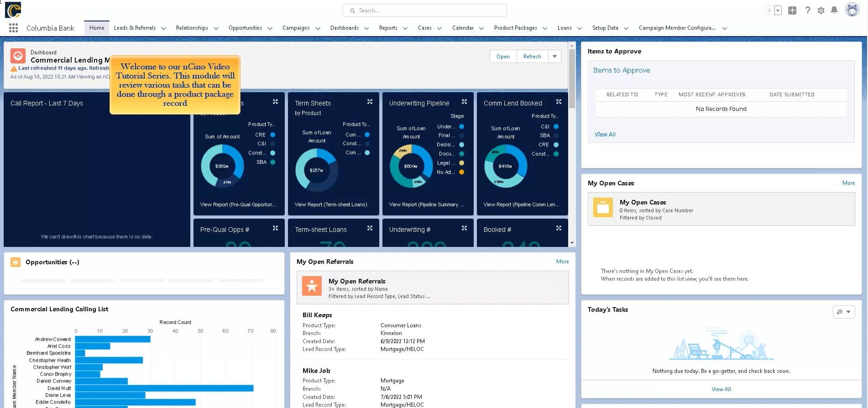This screenshot has height=408, width=868.
Task: Click the My Open Referrals star icon
Action: (312, 286)
